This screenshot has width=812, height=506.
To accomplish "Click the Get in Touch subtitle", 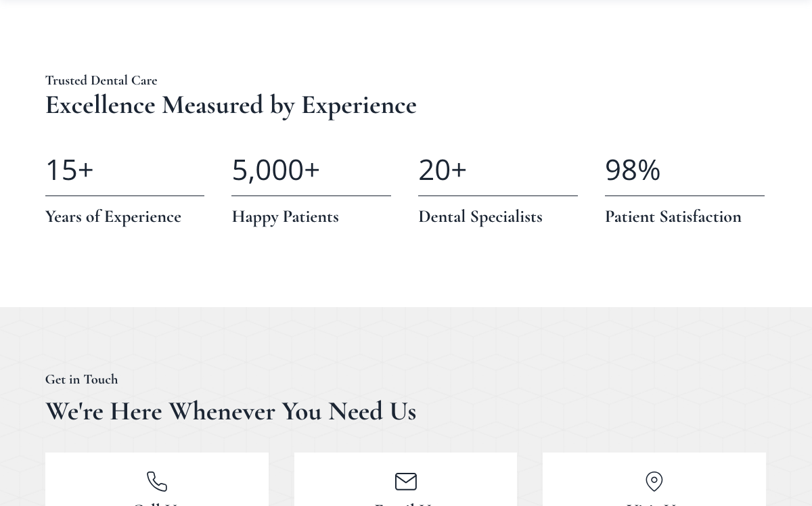I will (81, 379).
